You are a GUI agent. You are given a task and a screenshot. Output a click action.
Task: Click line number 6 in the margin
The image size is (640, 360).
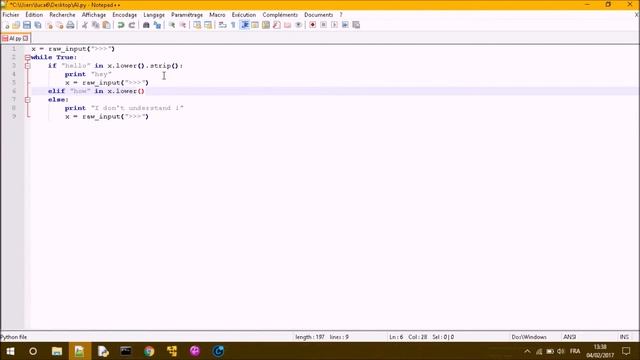[x=14, y=91]
